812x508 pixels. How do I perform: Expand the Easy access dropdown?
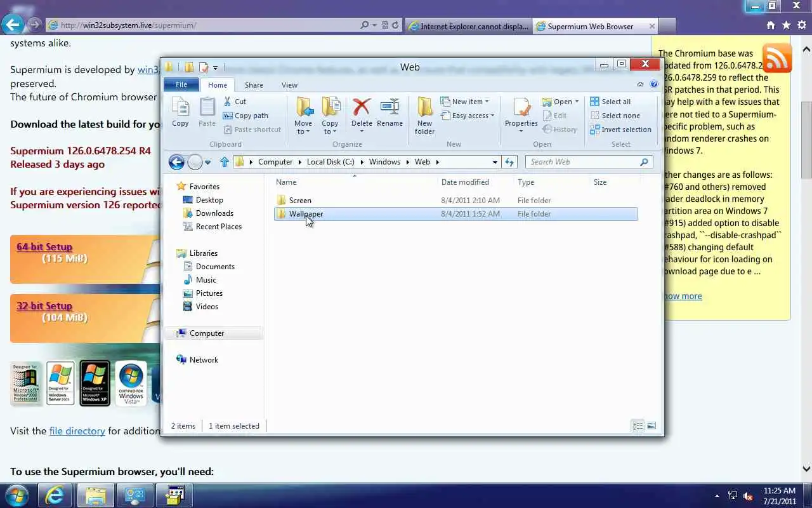point(467,116)
